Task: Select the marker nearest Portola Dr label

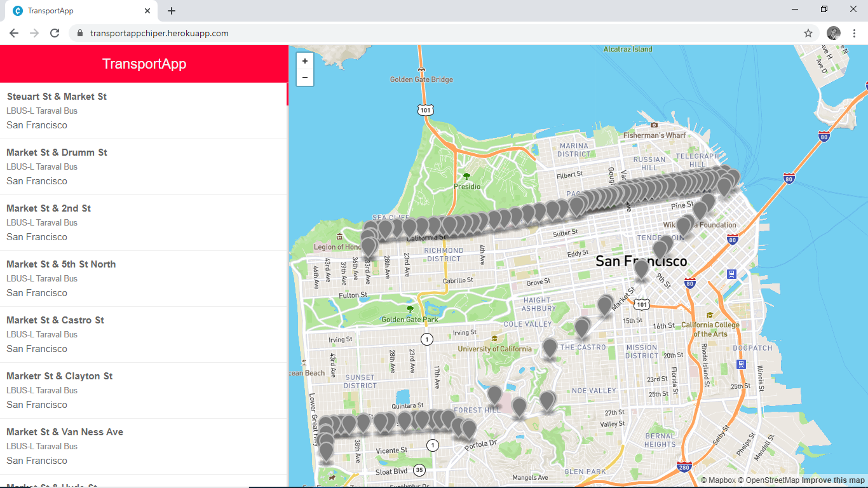Action: (x=468, y=430)
